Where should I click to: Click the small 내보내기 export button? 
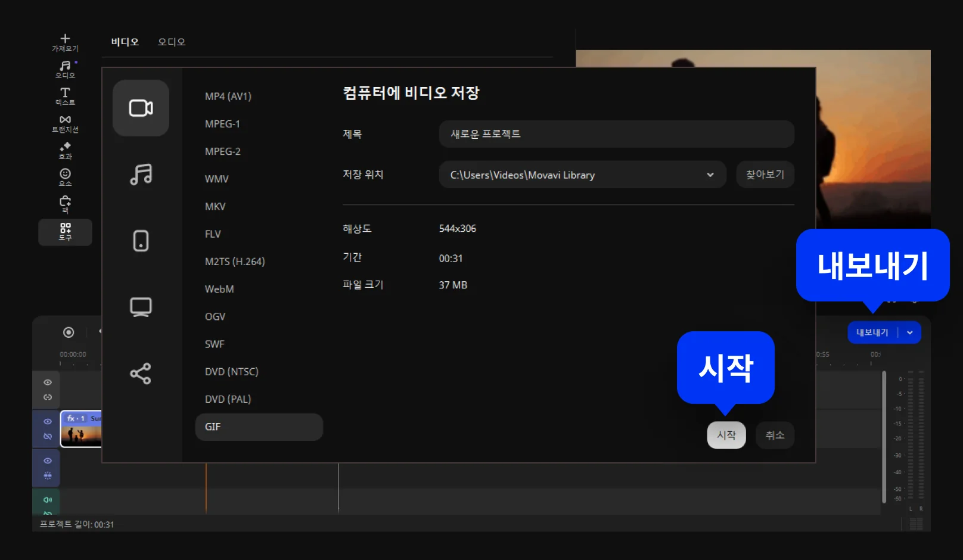(x=872, y=332)
